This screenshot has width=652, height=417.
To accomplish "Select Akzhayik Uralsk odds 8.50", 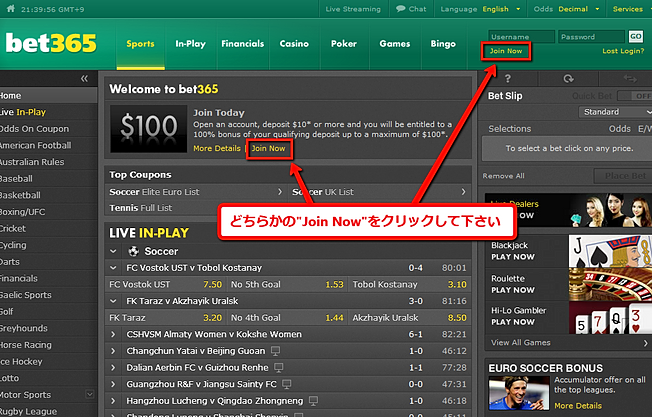I will coord(457,318).
